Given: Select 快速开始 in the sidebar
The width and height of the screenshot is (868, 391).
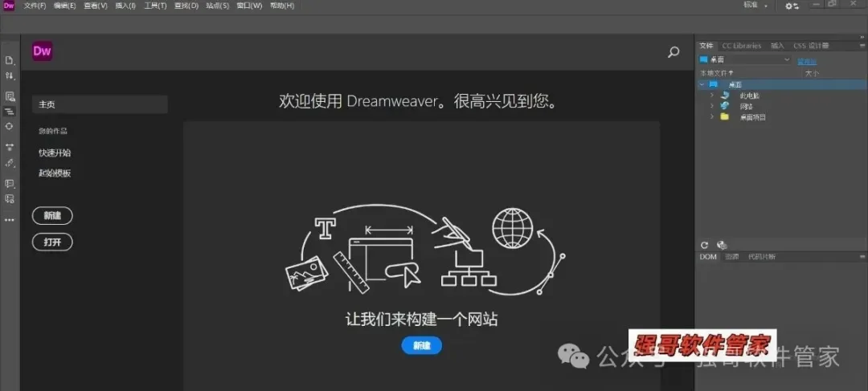Looking at the screenshot, I should point(55,153).
